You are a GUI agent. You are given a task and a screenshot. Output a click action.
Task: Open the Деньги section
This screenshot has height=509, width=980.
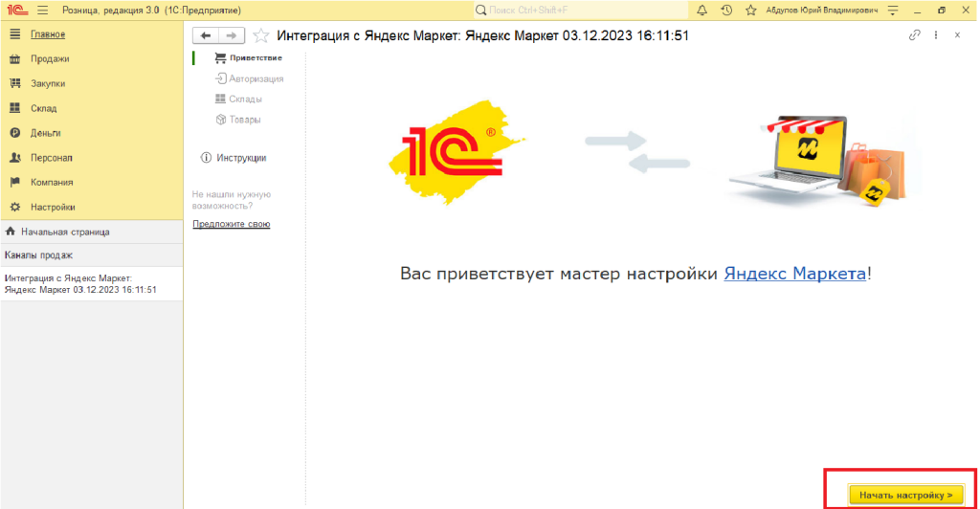pos(46,133)
